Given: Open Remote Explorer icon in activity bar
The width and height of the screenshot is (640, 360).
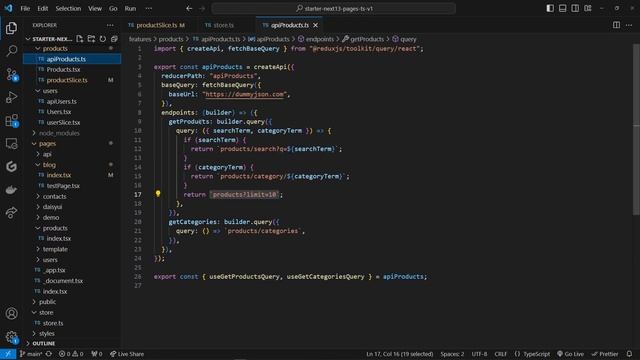Looking at the screenshot, I should click(x=11, y=144).
